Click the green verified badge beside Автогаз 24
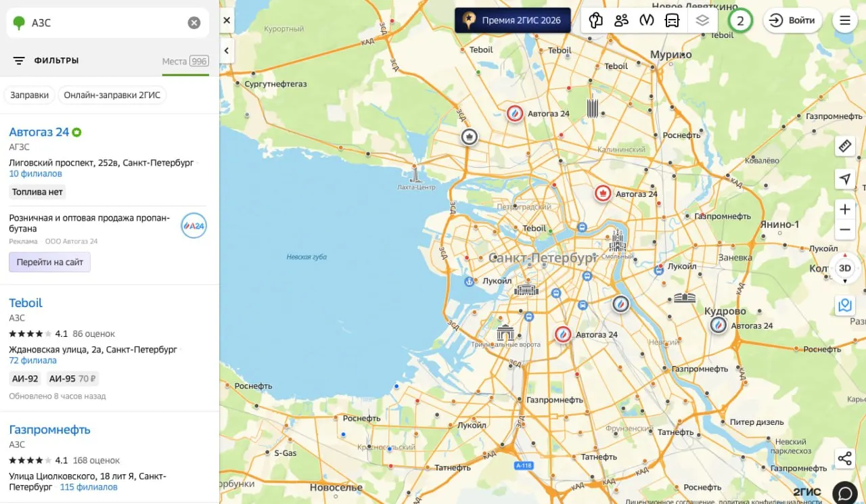Screen dimensions: 866x504 [77, 132]
